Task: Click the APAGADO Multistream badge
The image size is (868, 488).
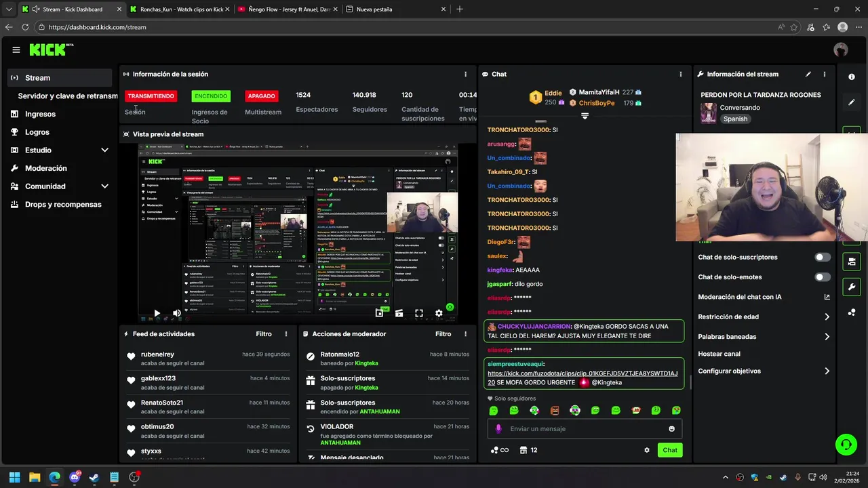Action: (x=261, y=96)
